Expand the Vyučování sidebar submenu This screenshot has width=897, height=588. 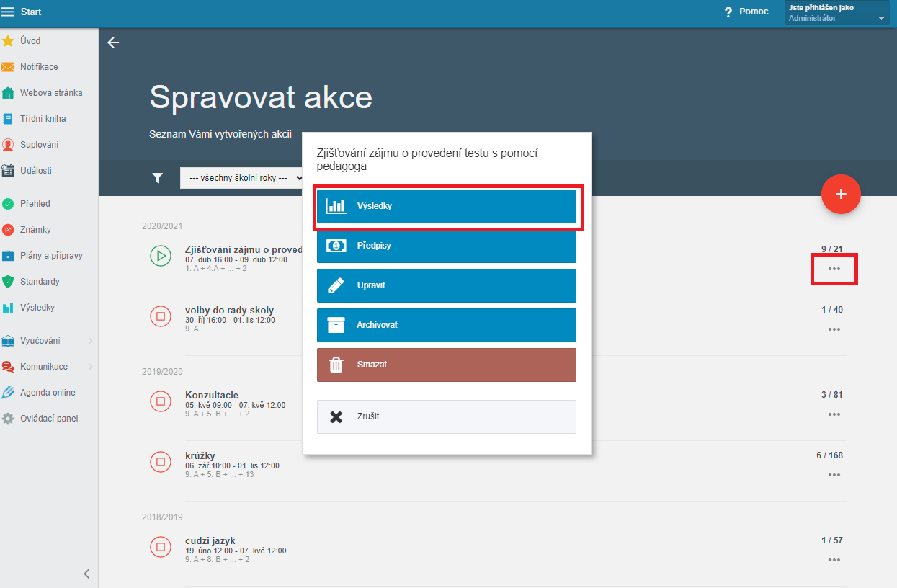90,341
